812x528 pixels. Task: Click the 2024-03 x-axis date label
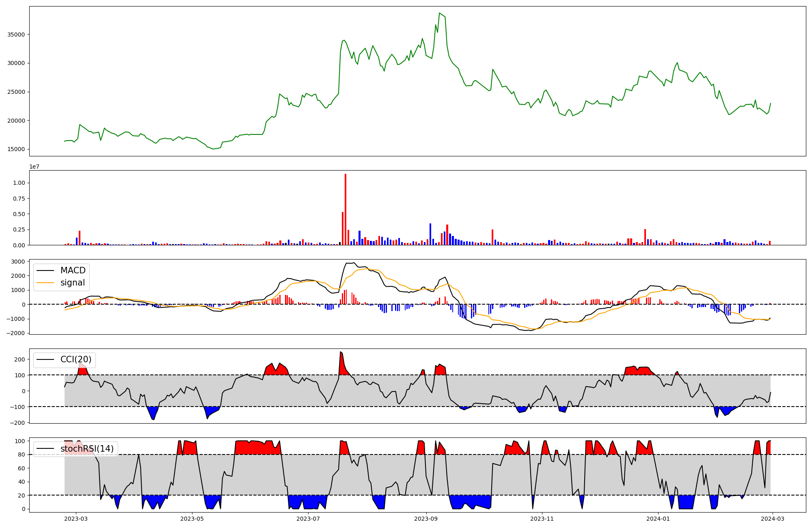tap(772, 519)
